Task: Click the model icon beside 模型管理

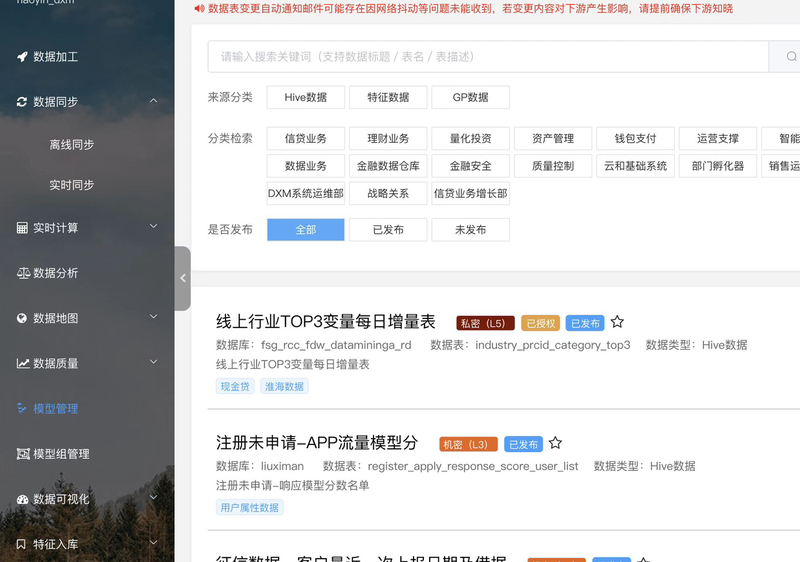Action: click(22, 408)
